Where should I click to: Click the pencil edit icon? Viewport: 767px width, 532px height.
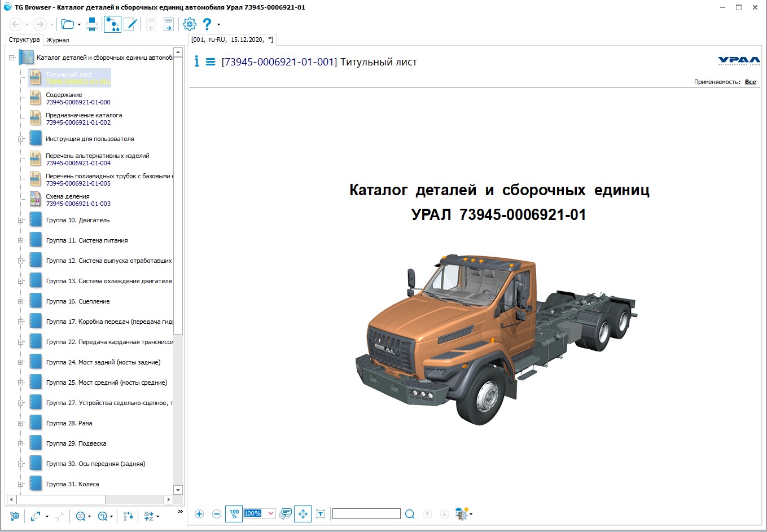click(x=130, y=24)
